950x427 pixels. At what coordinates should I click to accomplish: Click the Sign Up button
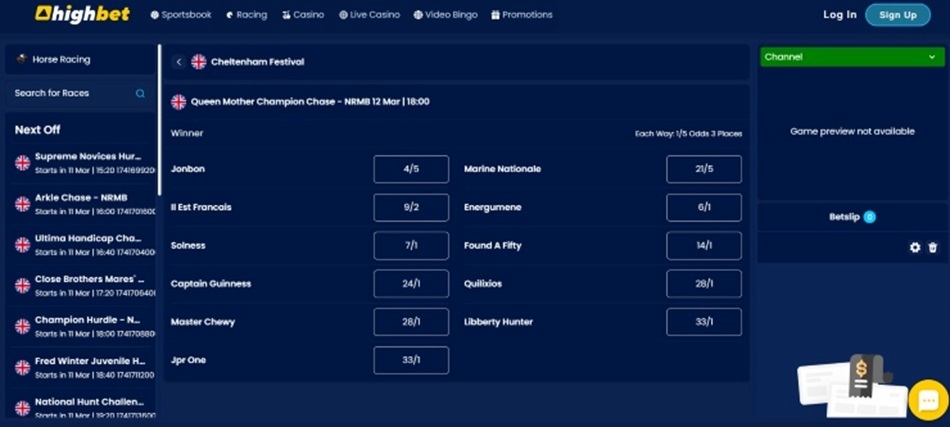pyautogui.click(x=898, y=15)
